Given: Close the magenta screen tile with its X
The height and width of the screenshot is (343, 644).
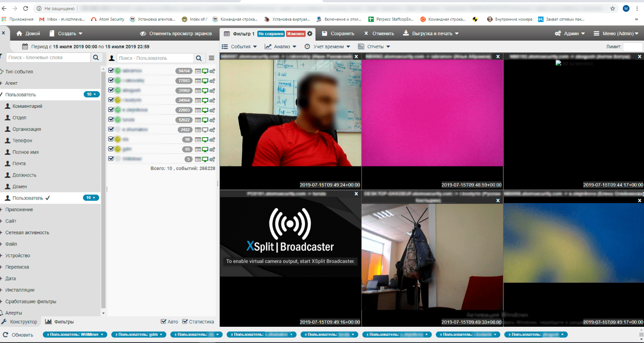Looking at the screenshot, I should pyautogui.click(x=498, y=56).
